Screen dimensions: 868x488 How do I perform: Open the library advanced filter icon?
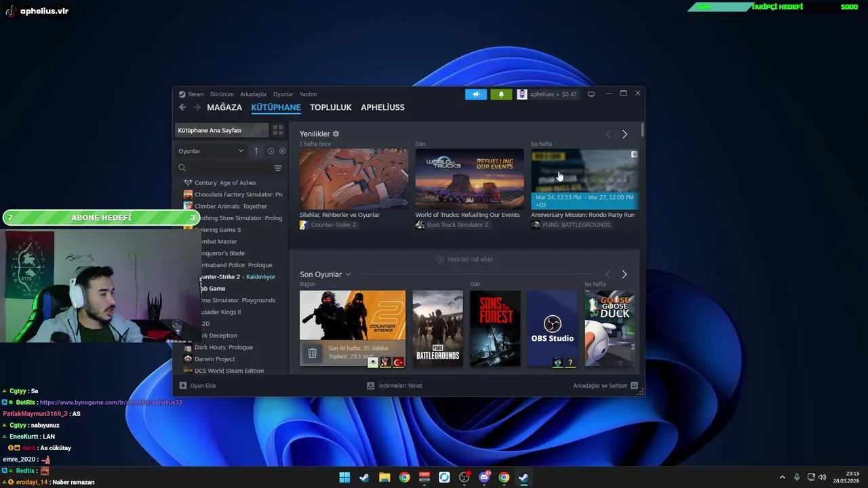(277, 168)
